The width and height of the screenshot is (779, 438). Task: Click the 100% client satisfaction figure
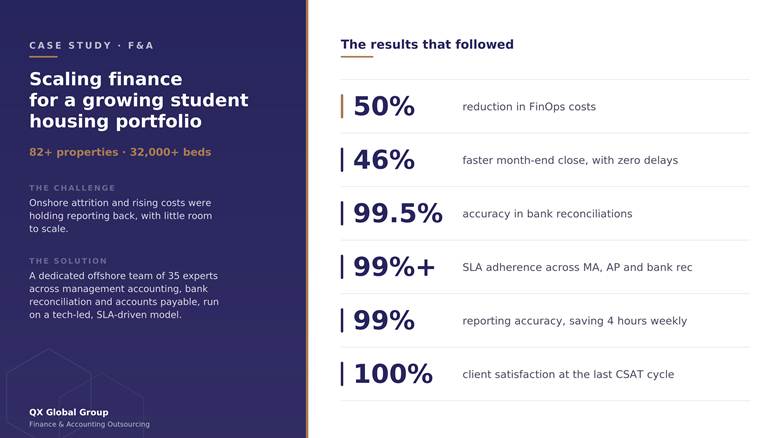pyautogui.click(x=392, y=374)
